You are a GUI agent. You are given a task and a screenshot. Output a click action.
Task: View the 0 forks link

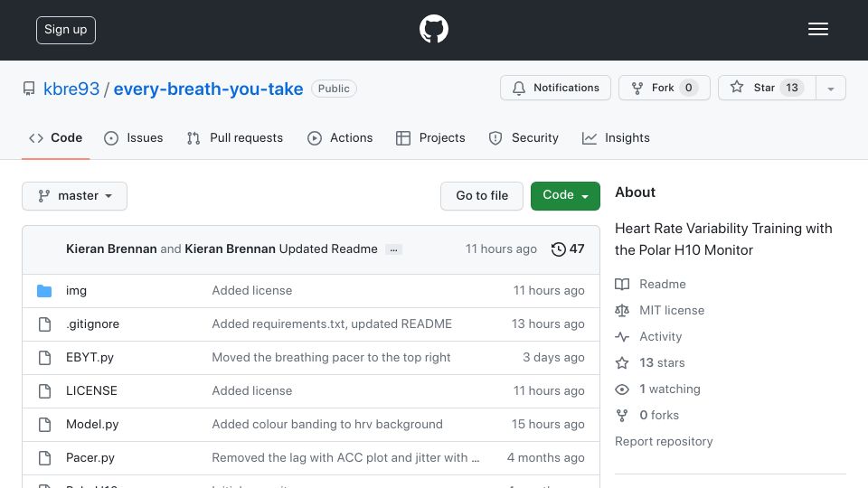click(659, 415)
